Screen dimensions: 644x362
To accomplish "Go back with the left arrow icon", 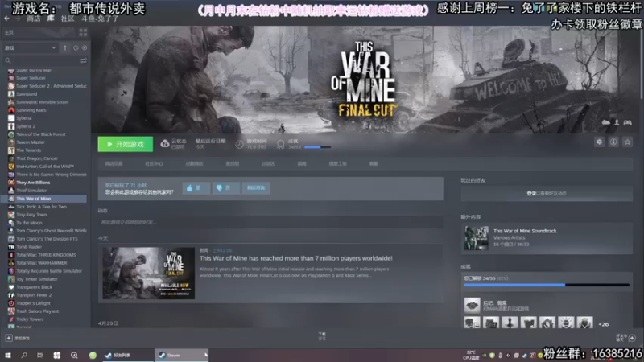I will pyautogui.click(x=6, y=19).
